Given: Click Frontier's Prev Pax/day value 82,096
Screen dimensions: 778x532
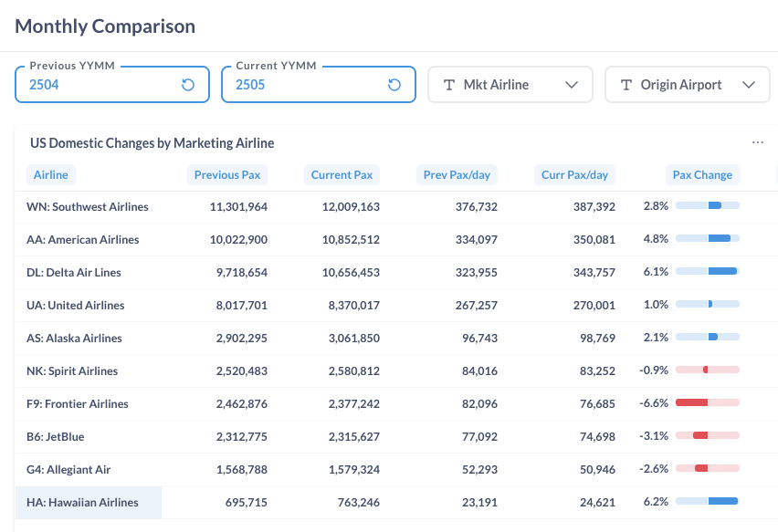Looking at the screenshot, I should tap(479, 403).
